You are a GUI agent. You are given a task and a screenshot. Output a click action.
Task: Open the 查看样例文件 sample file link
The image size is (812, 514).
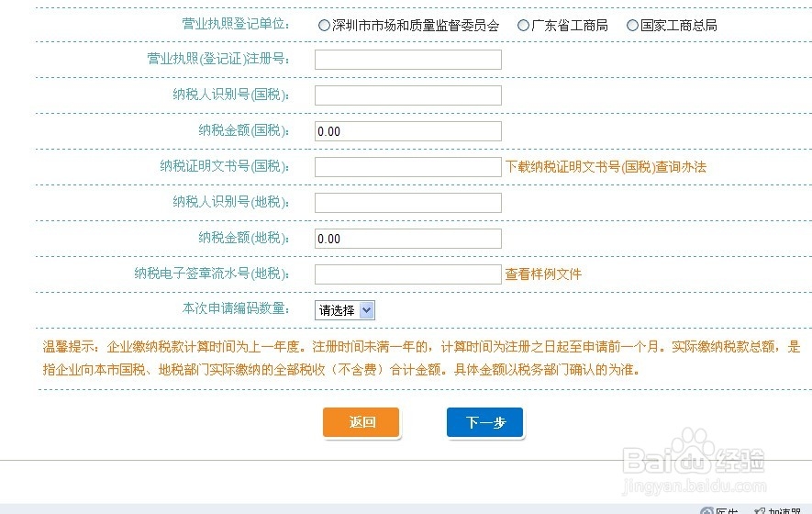click(543, 274)
